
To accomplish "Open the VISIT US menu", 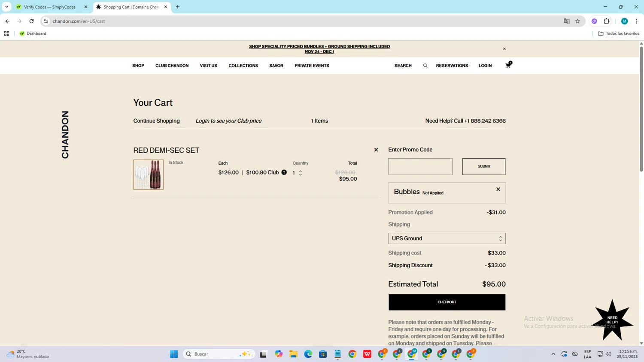I will click(x=209, y=66).
